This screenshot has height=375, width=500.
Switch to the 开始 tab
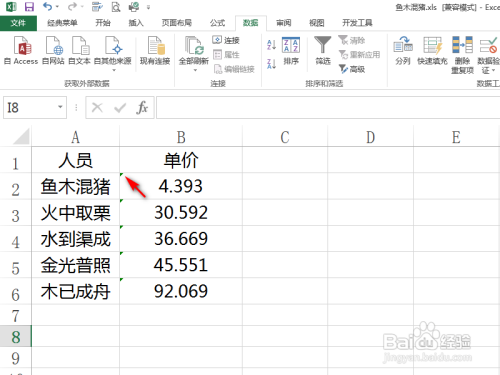pos(103,23)
